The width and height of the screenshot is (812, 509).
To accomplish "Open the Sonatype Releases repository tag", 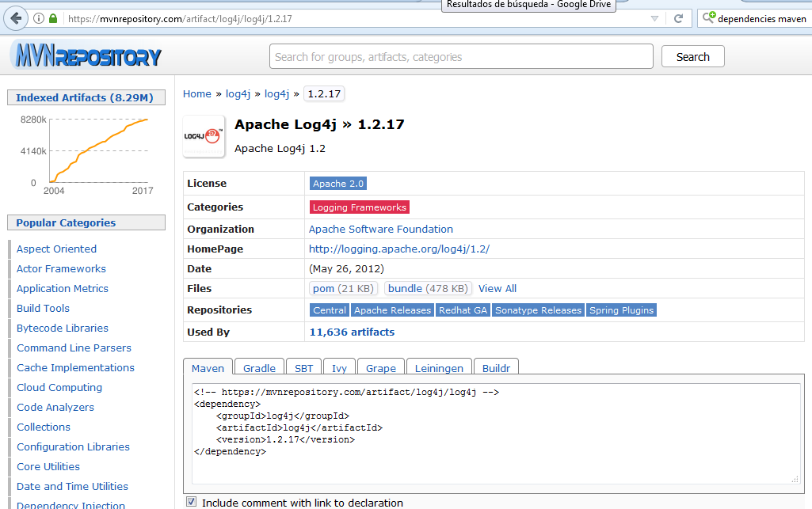I will pos(538,310).
